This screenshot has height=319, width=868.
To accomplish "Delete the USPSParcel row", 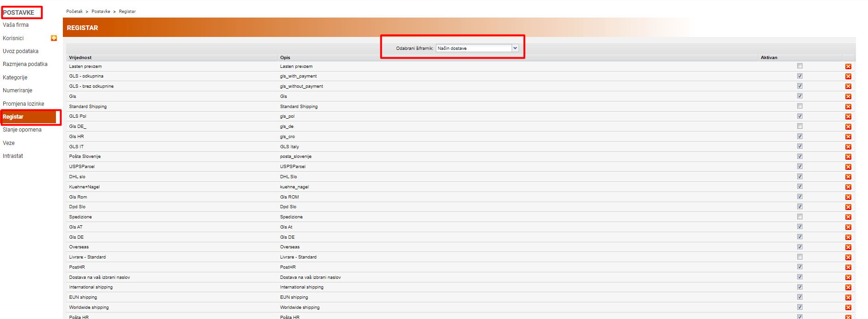I will [848, 167].
